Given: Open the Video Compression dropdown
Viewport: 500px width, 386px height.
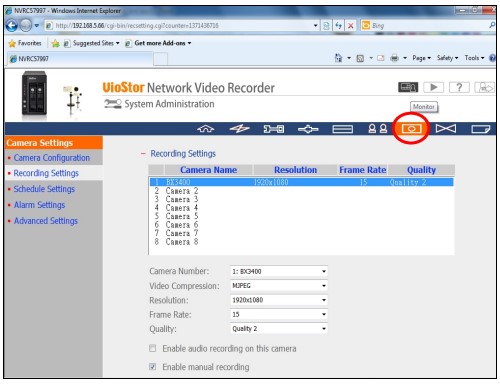Looking at the screenshot, I should click(279, 286).
